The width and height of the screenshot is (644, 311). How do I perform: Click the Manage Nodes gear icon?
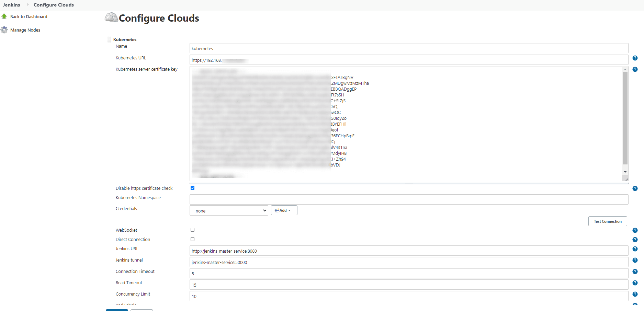[4, 30]
